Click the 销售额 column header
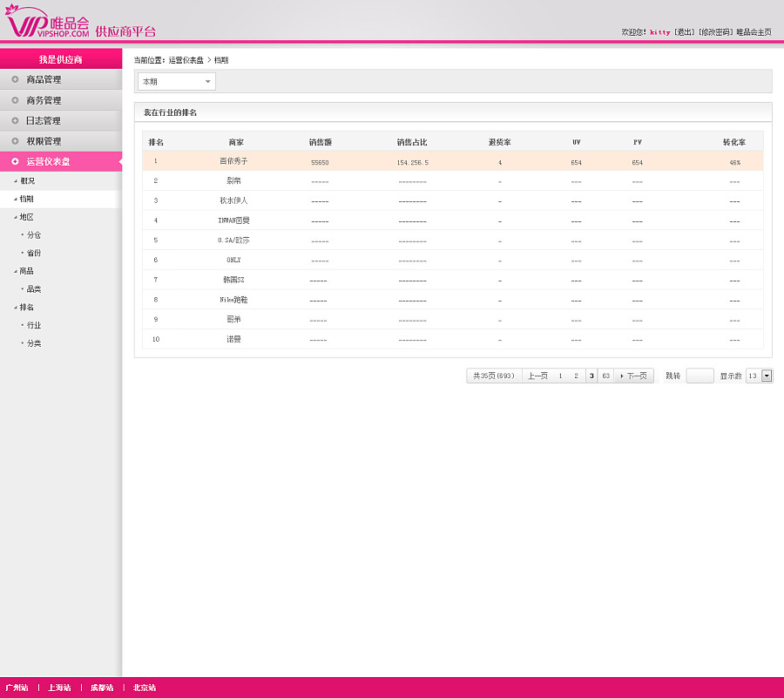784x698 pixels. coord(321,142)
